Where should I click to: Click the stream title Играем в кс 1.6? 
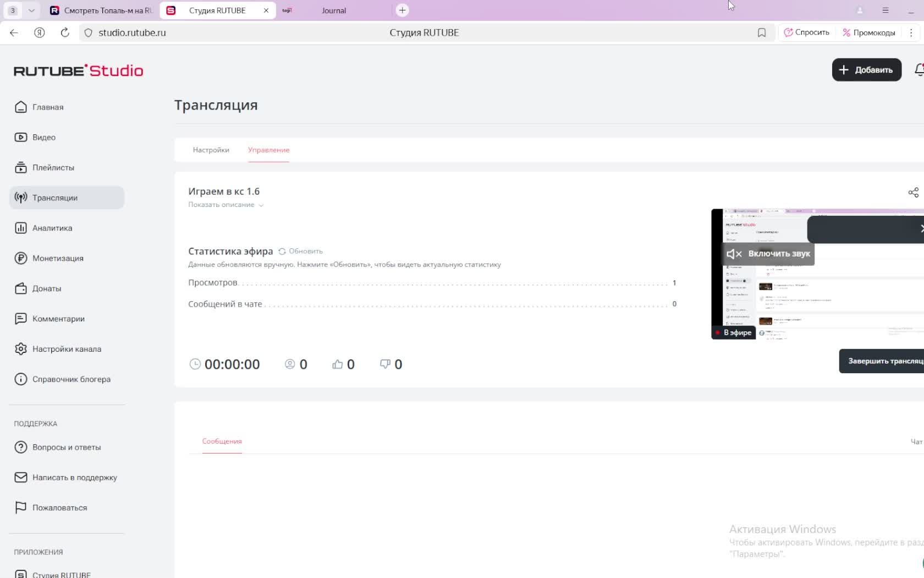pyautogui.click(x=224, y=191)
